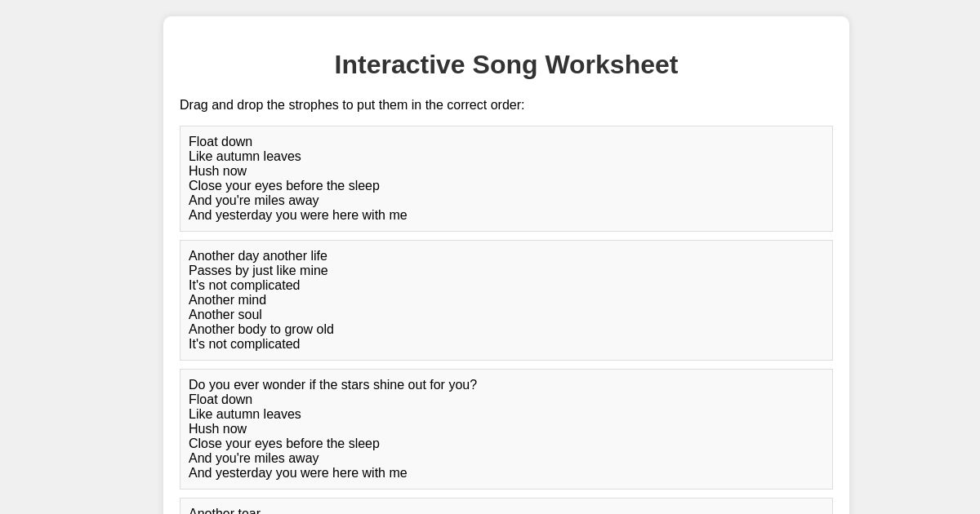Select the strophe beginning 'Do you ever wonder'
The height and width of the screenshot is (514, 980).
coord(506,429)
